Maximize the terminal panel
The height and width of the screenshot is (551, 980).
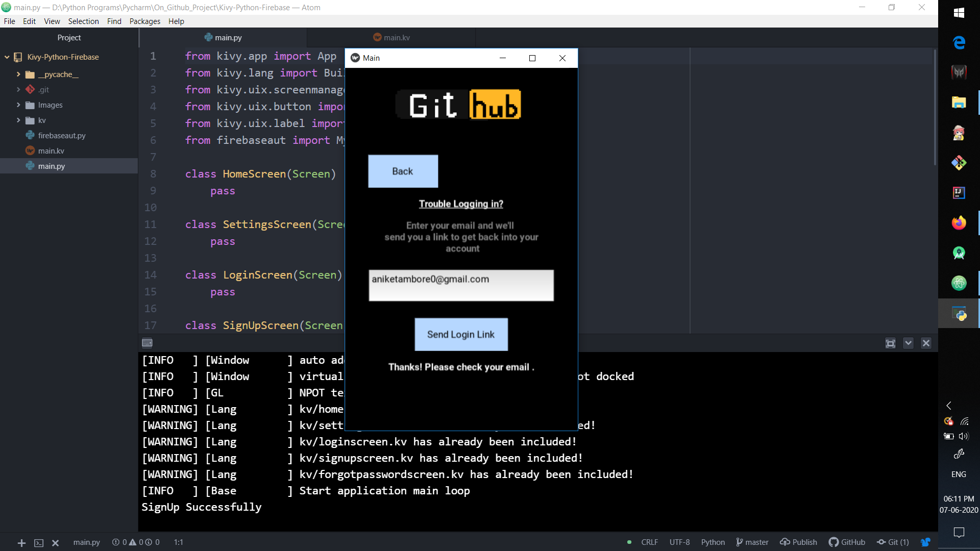click(890, 343)
